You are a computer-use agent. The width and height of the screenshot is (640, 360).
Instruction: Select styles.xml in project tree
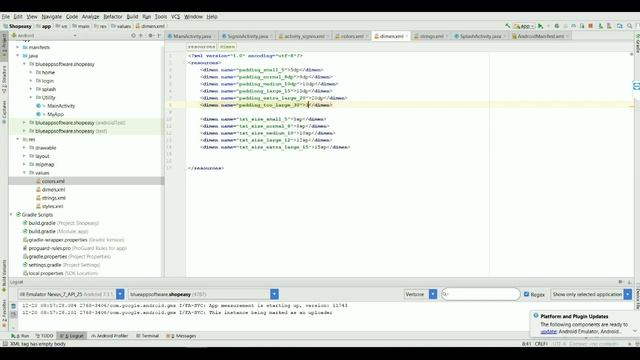coord(52,207)
